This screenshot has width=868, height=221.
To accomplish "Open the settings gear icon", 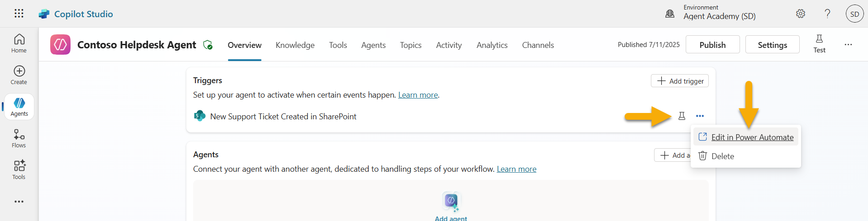I will click(801, 14).
